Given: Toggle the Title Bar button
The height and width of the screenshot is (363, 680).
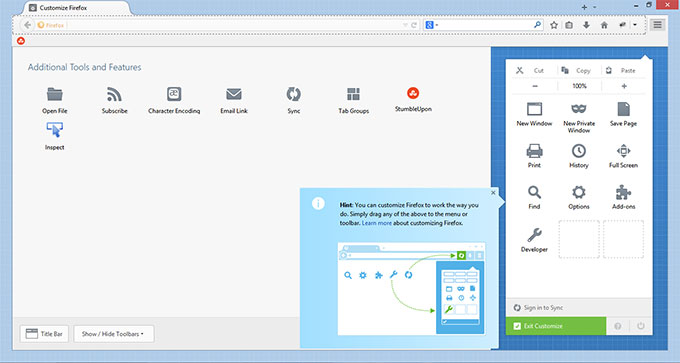Looking at the screenshot, I should coord(44,334).
